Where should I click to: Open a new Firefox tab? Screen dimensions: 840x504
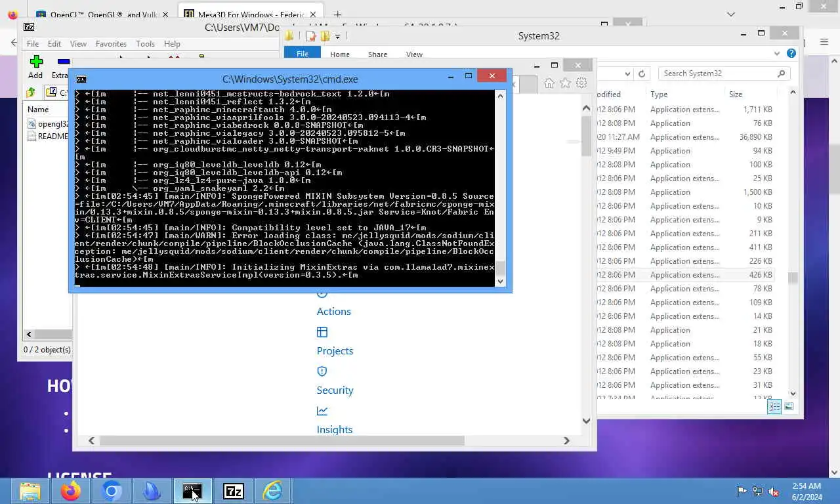[x=338, y=14]
